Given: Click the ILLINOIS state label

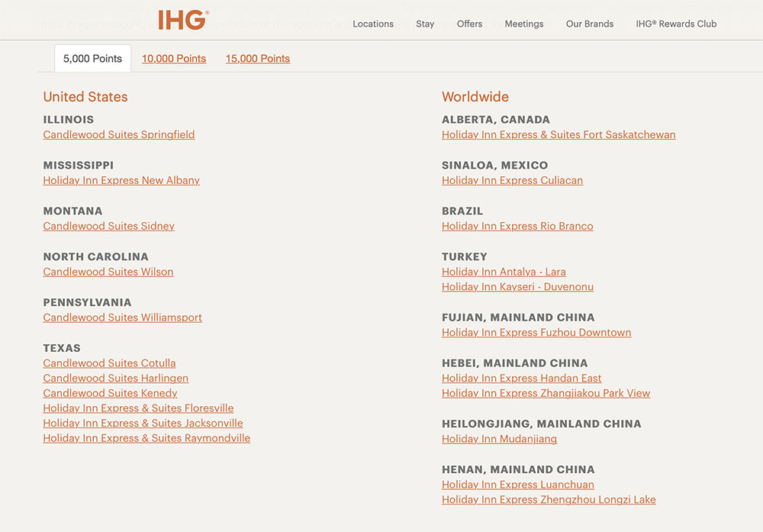Looking at the screenshot, I should (69, 120).
